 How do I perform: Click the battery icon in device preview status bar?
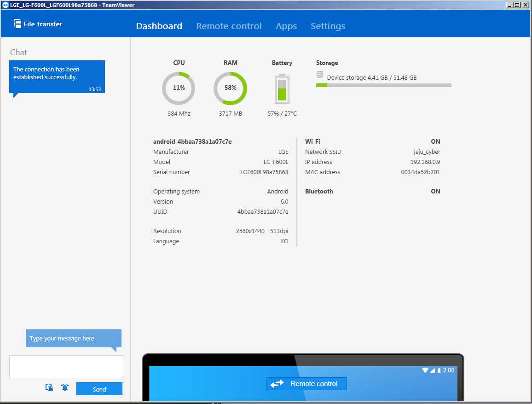coord(439,370)
